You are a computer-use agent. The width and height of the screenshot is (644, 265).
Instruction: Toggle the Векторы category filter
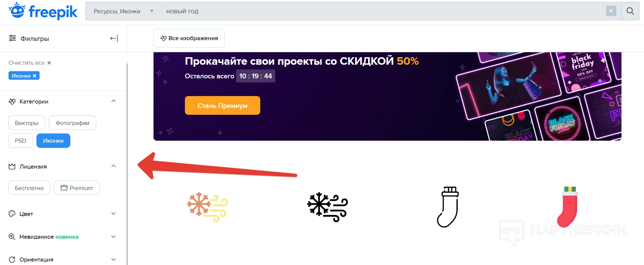tap(27, 123)
